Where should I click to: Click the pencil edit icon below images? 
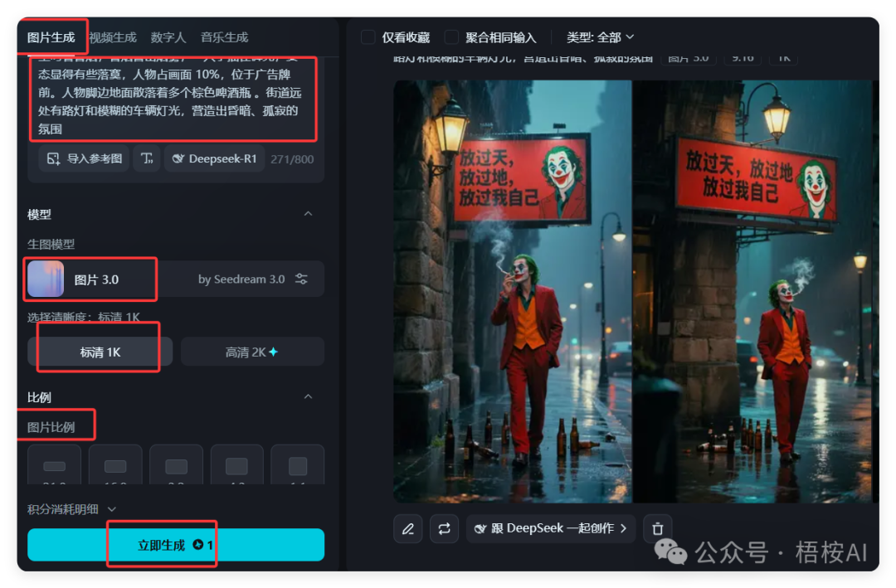click(x=408, y=528)
